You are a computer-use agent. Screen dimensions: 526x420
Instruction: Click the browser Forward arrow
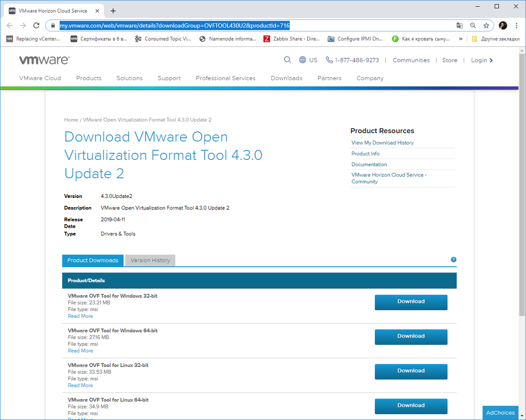point(23,25)
